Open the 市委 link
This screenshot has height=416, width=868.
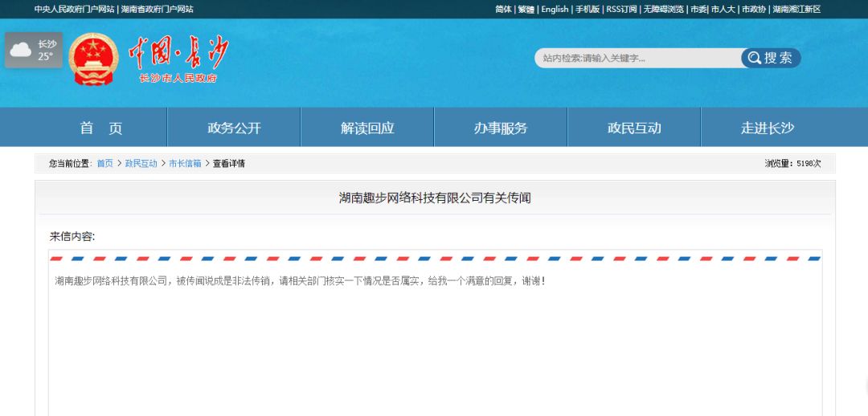pyautogui.click(x=698, y=9)
